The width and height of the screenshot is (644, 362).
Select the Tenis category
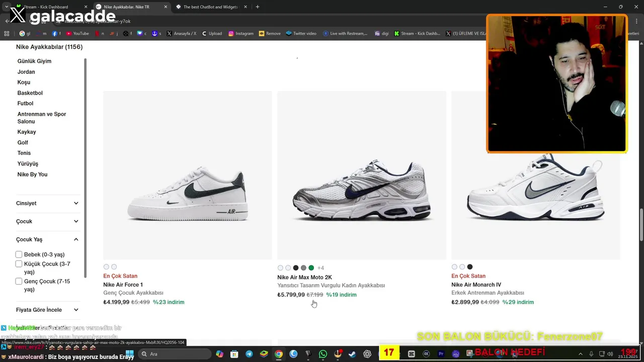point(24,153)
